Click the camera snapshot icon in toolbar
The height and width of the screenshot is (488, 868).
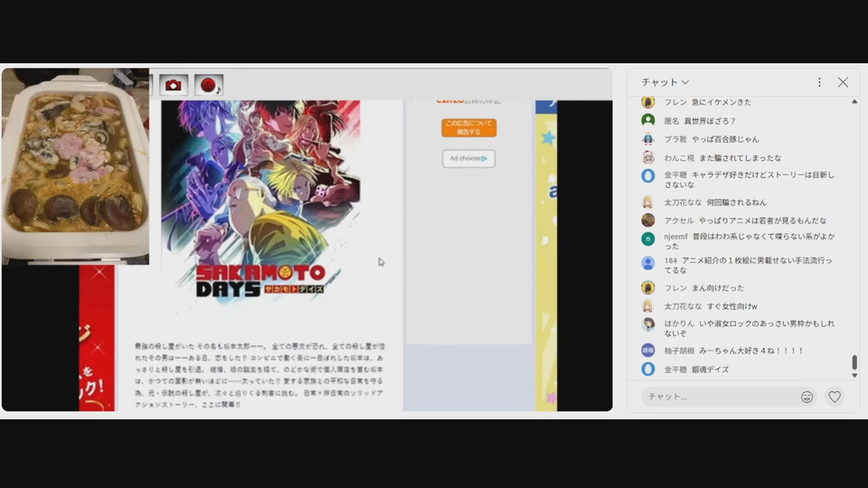point(174,85)
